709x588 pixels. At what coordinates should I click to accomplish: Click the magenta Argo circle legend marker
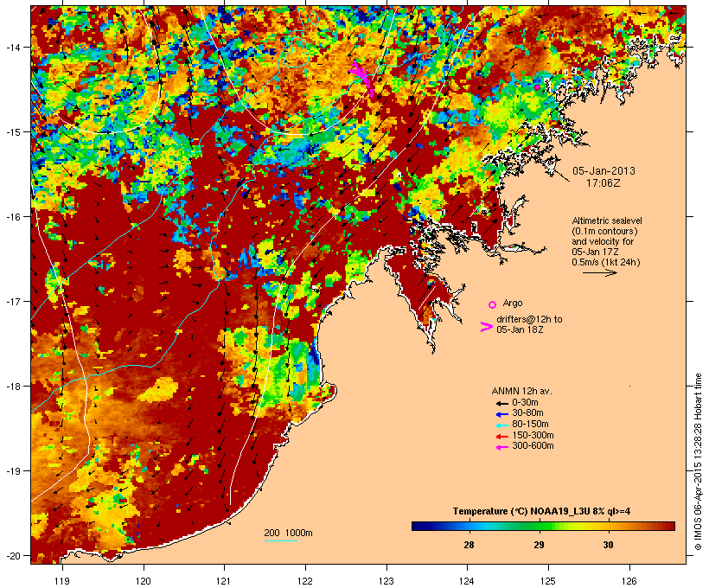[x=493, y=304]
